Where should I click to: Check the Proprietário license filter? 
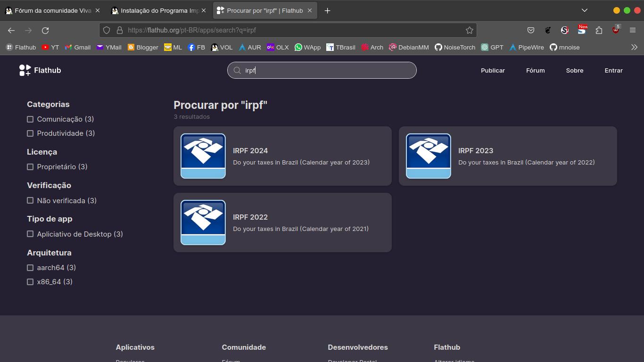click(x=30, y=167)
